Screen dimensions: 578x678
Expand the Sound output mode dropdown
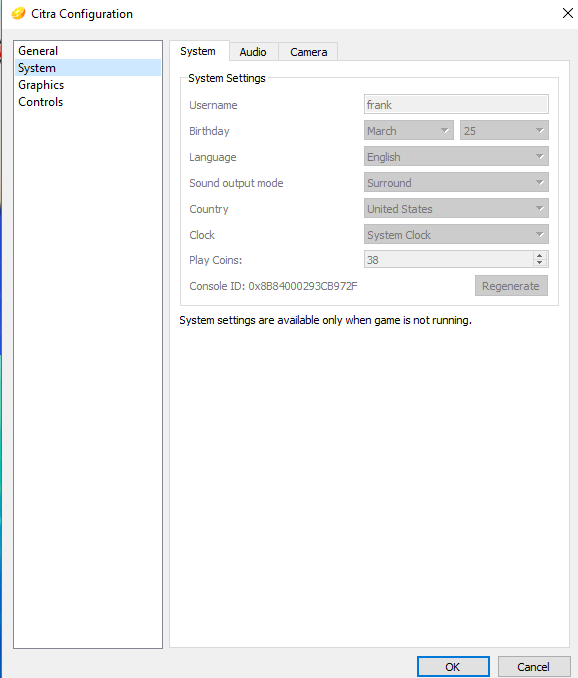pyautogui.click(x=456, y=182)
